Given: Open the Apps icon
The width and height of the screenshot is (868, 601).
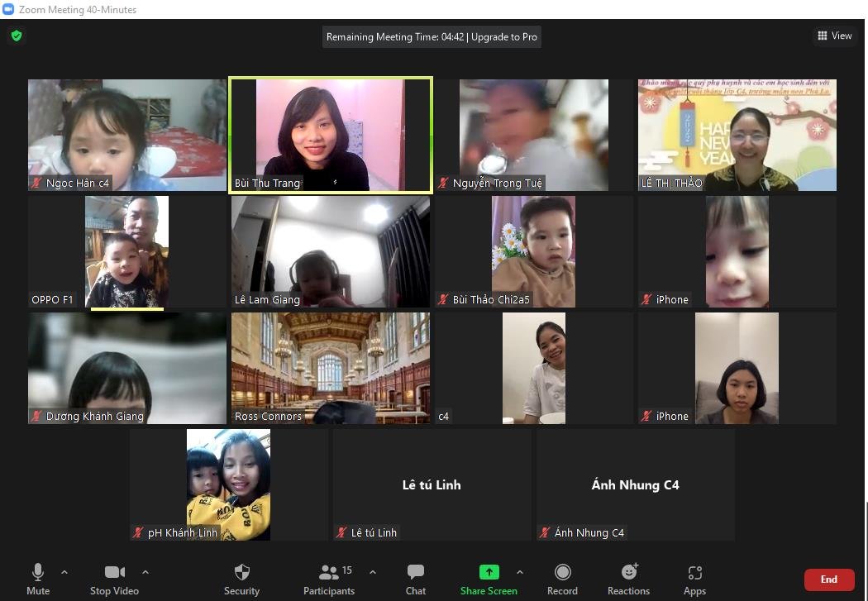Looking at the screenshot, I should pyautogui.click(x=694, y=573).
